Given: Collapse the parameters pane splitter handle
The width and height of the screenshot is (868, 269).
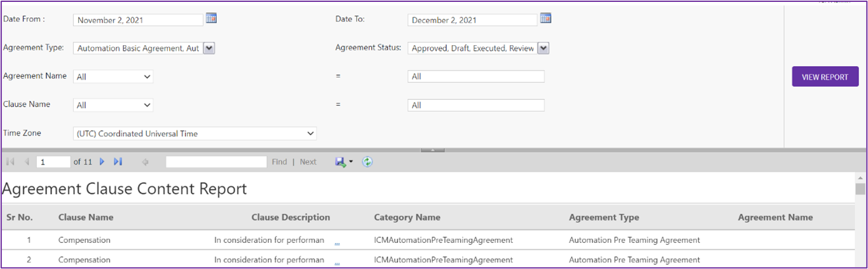Looking at the screenshot, I should (433, 150).
